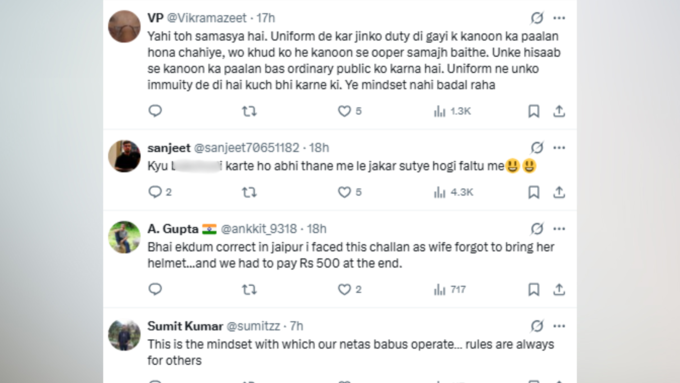The width and height of the screenshot is (680, 383).
Task: Open more options on Sumit Kumar's tweet
Action: point(559,326)
